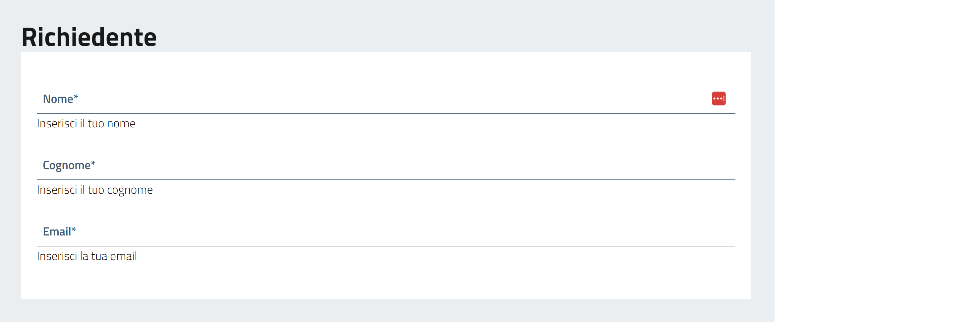Click the empty white area right of the form
Image resolution: width=980 pixels, height=329 pixels.
click(875, 164)
